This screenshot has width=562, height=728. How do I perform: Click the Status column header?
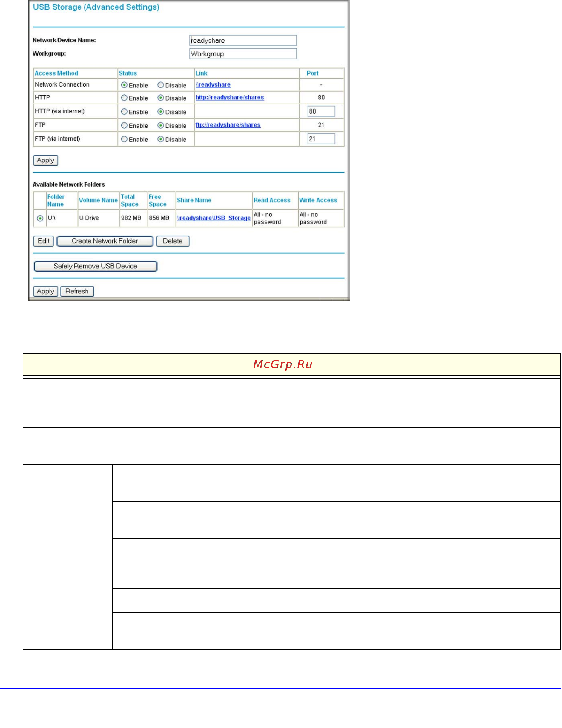click(128, 73)
